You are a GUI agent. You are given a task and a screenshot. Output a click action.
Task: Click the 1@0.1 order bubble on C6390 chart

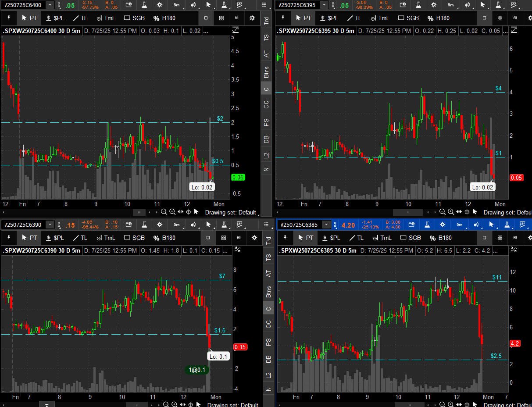click(197, 370)
